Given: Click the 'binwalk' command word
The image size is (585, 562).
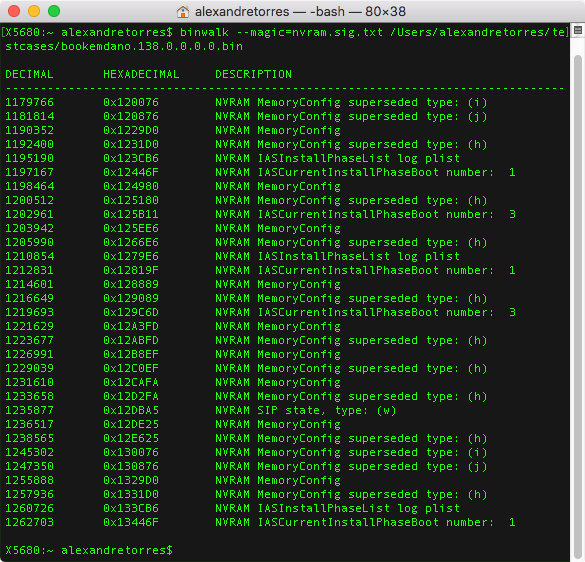Looking at the screenshot, I should pos(204,32).
